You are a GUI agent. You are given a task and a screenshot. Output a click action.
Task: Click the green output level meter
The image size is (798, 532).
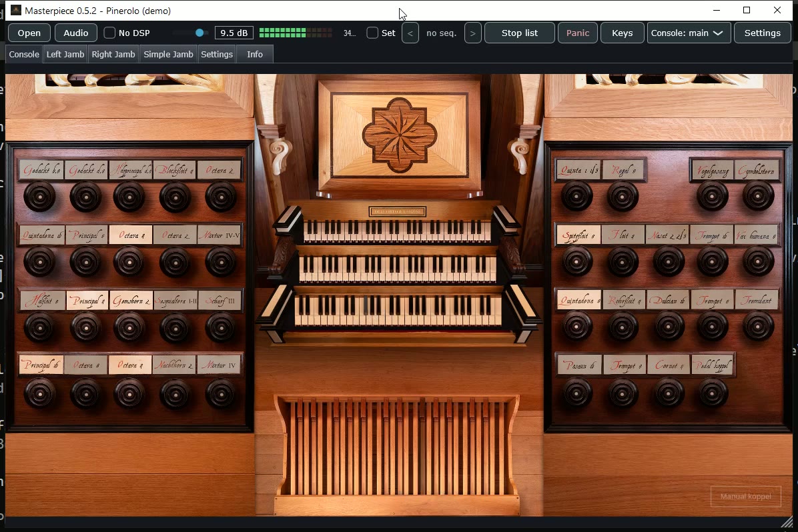[296, 33]
